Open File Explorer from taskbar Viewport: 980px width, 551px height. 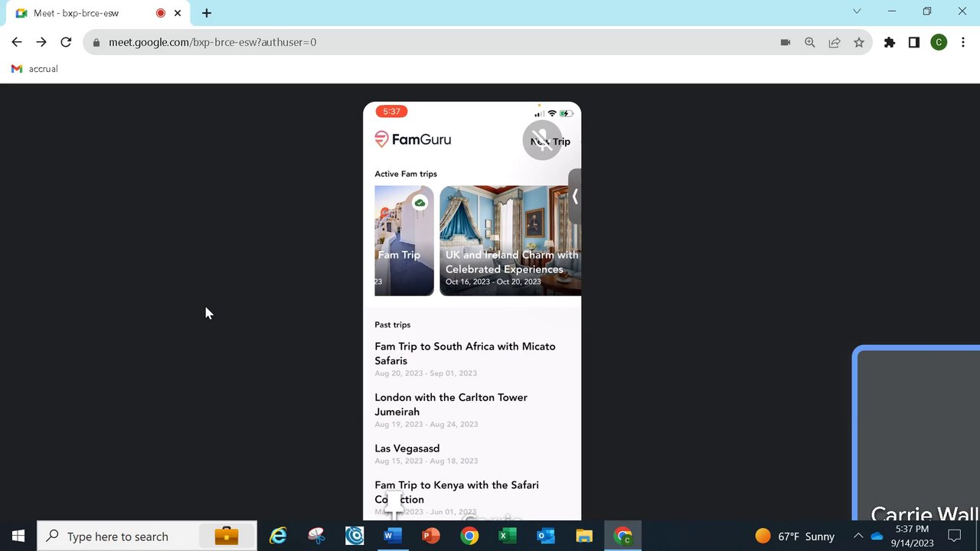point(584,536)
